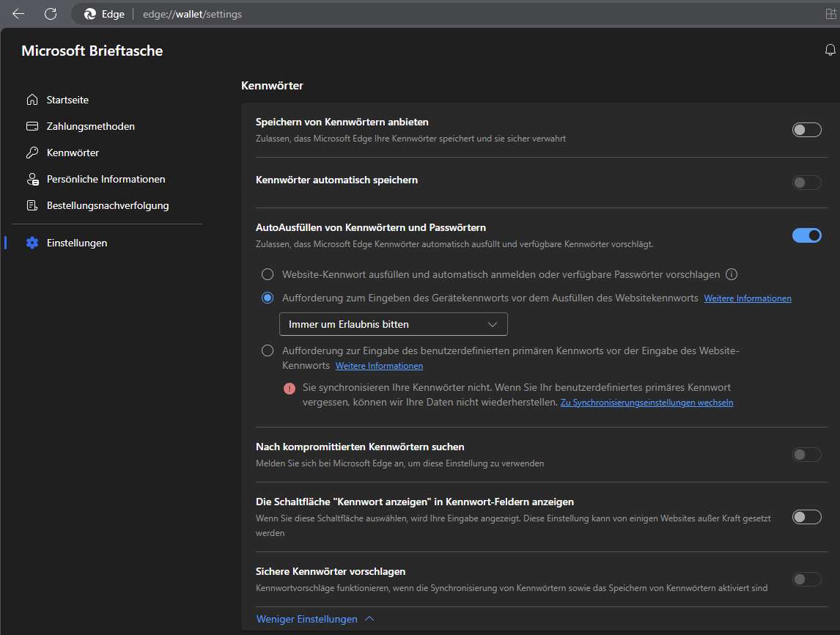840x635 pixels.
Task: Click the Bestellungsnachverfolgung list icon
Action: [32, 205]
